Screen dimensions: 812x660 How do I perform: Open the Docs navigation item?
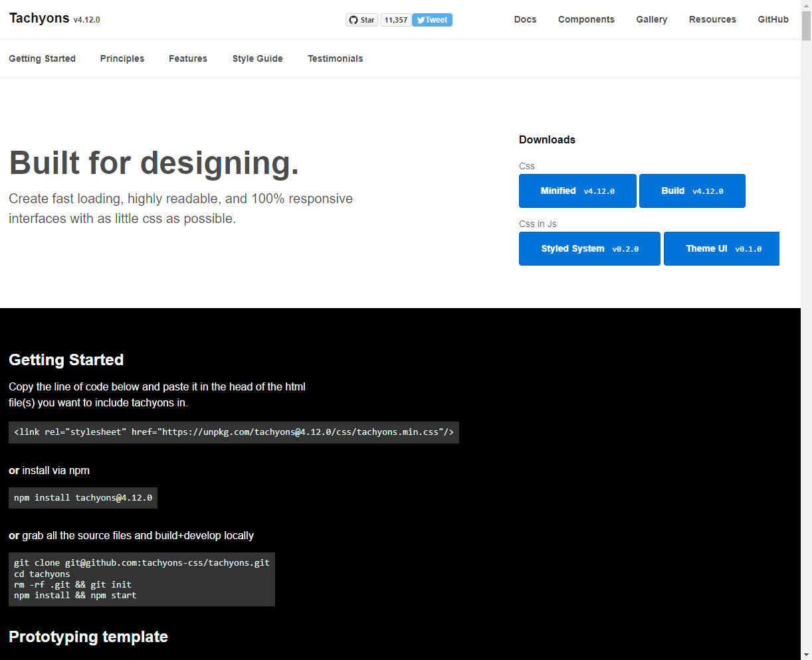pos(525,20)
